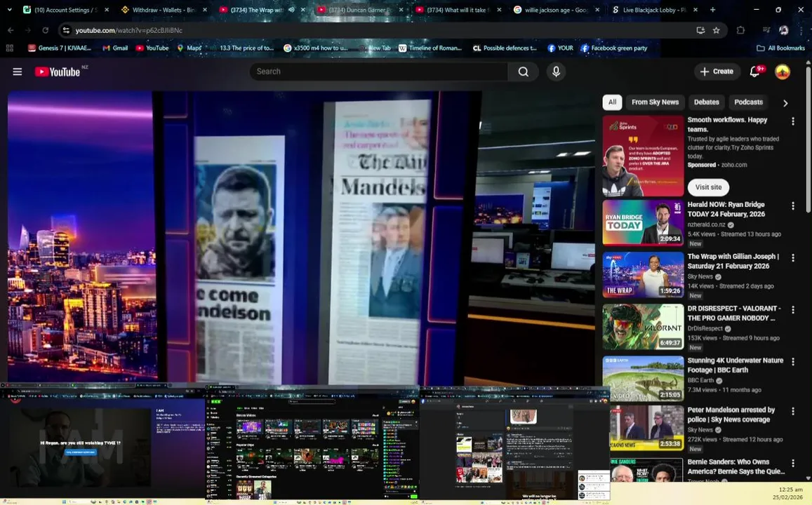The image size is (812, 505).
Task: Open options for Smooth workflows ad
Action: 792,121
